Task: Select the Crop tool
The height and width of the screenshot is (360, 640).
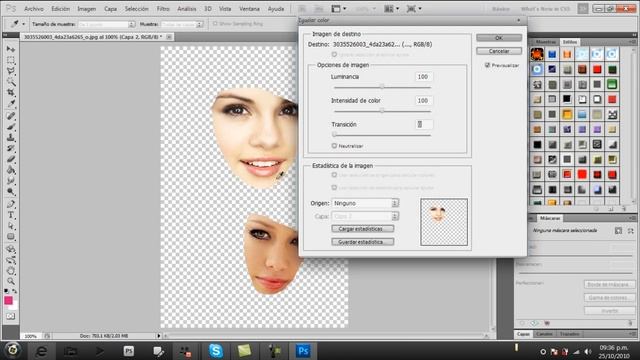Action: pos(11,93)
